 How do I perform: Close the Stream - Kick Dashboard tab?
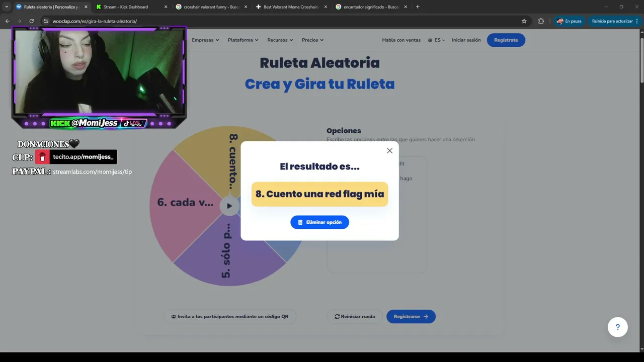click(166, 7)
